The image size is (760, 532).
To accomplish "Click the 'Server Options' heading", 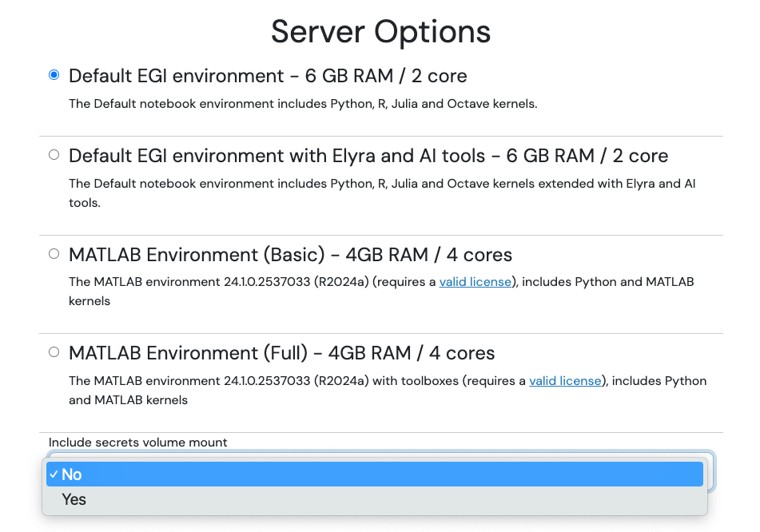I will 380,32.
